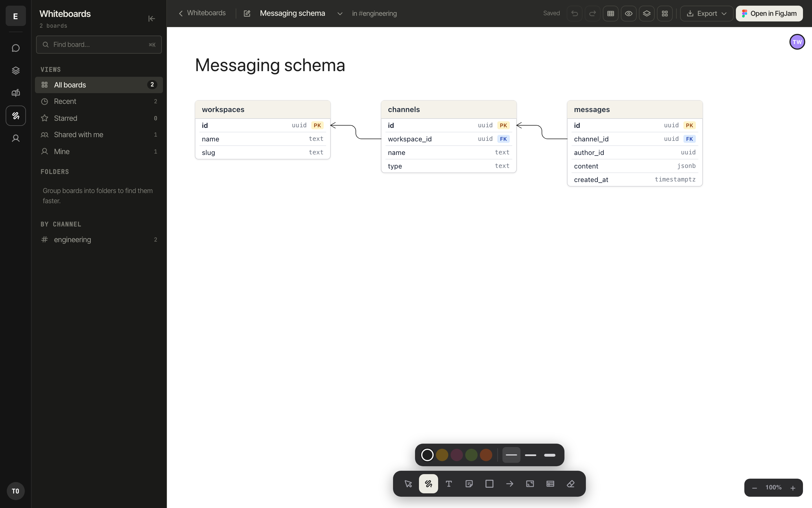Choose the medium stroke width
The image size is (812, 508).
[x=531, y=455]
